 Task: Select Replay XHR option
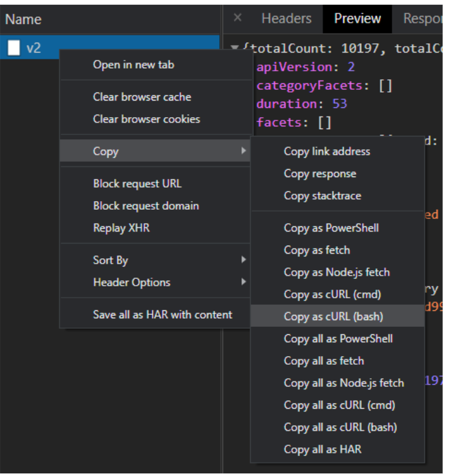(121, 228)
